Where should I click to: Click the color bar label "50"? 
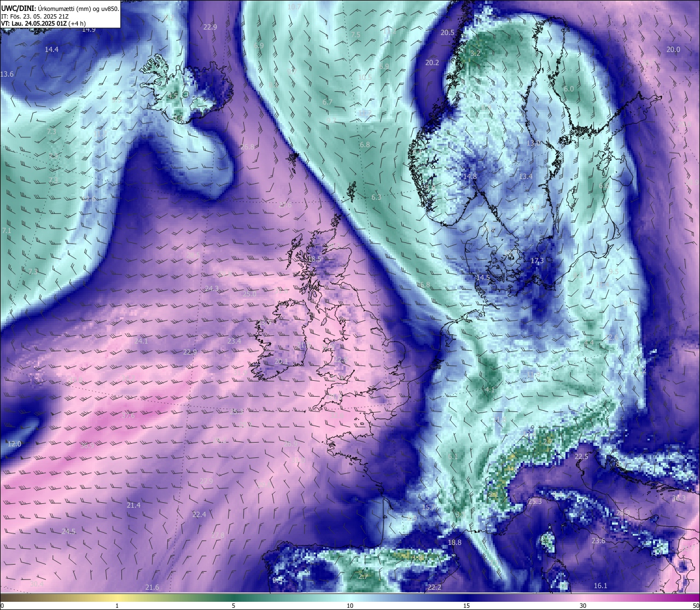pos(696,606)
